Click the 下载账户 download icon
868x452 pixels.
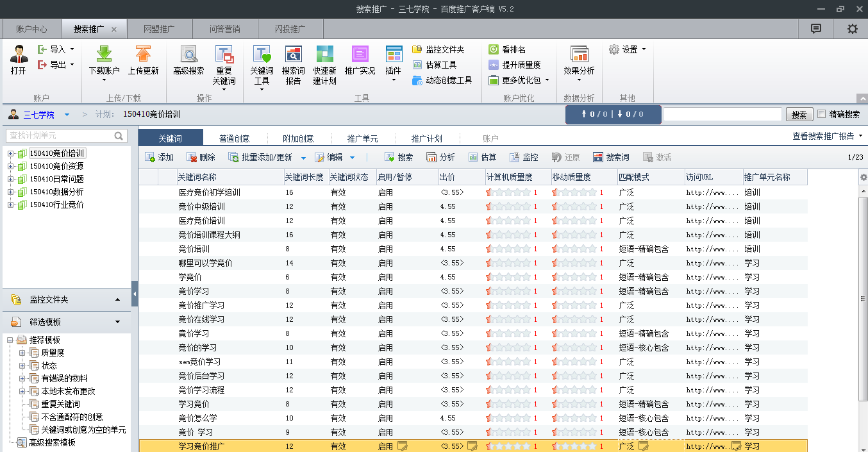[x=104, y=55]
